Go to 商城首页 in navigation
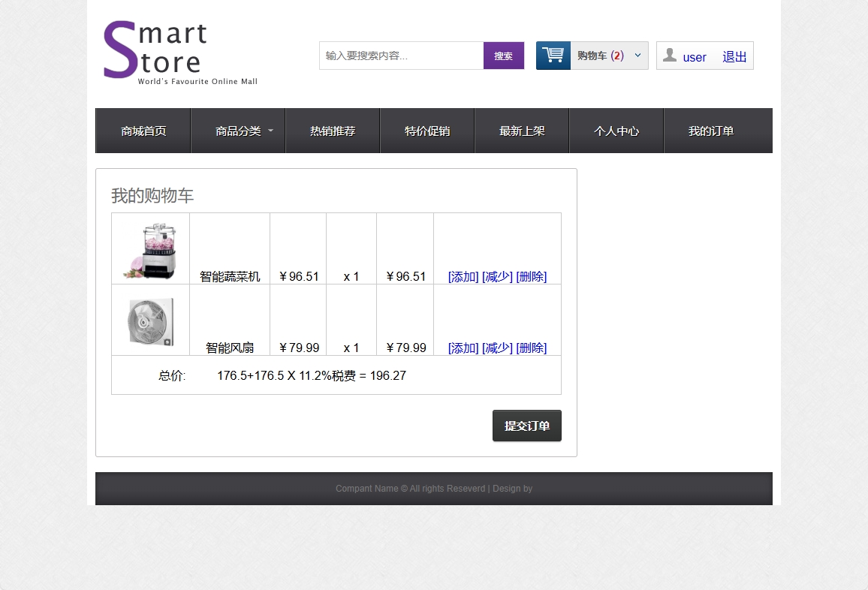Image resolution: width=868 pixels, height=590 pixels. click(143, 131)
